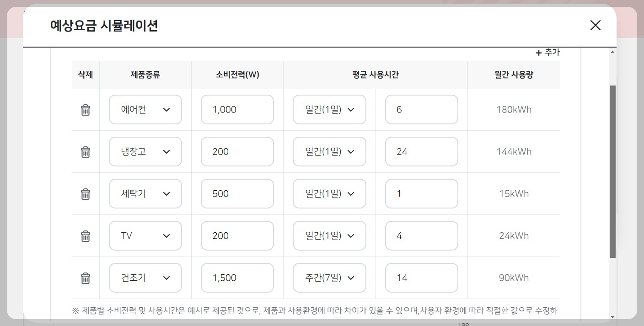Open the 일간(1일) dropdown in the washer row
The height and width of the screenshot is (326, 644).
tap(329, 193)
